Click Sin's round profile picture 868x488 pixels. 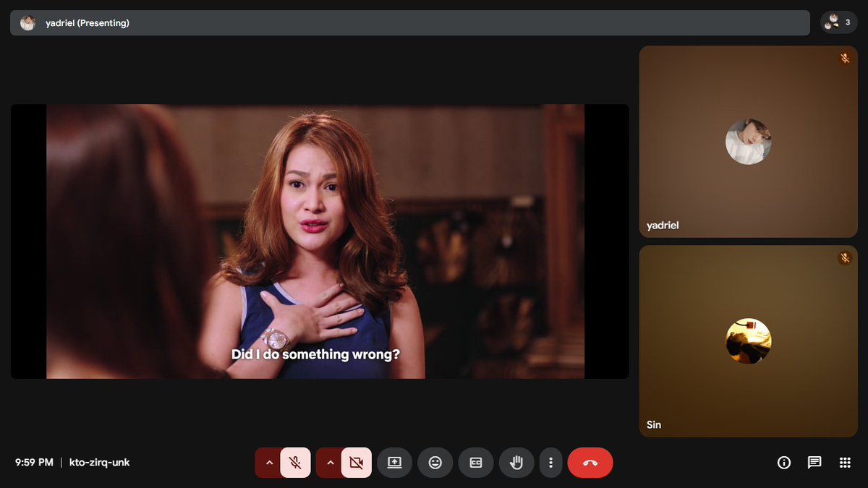(749, 341)
